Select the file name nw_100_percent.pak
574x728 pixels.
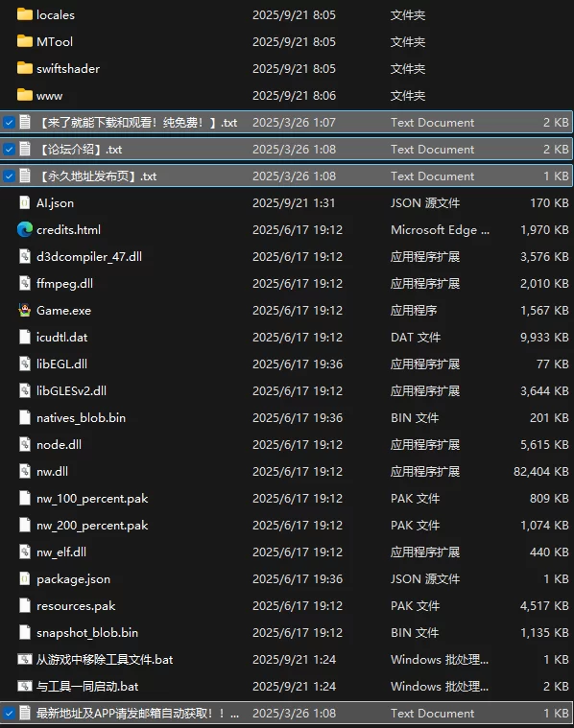(x=92, y=499)
